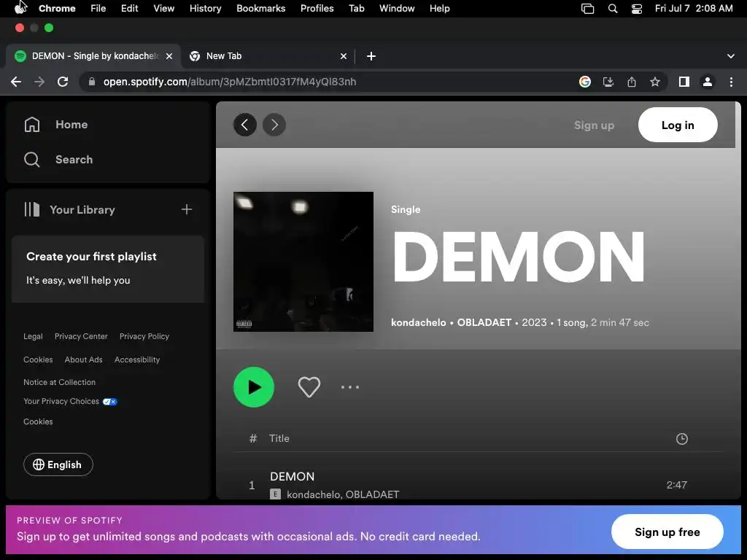
Task: Click the clock duration column icon
Action: tap(682, 439)
